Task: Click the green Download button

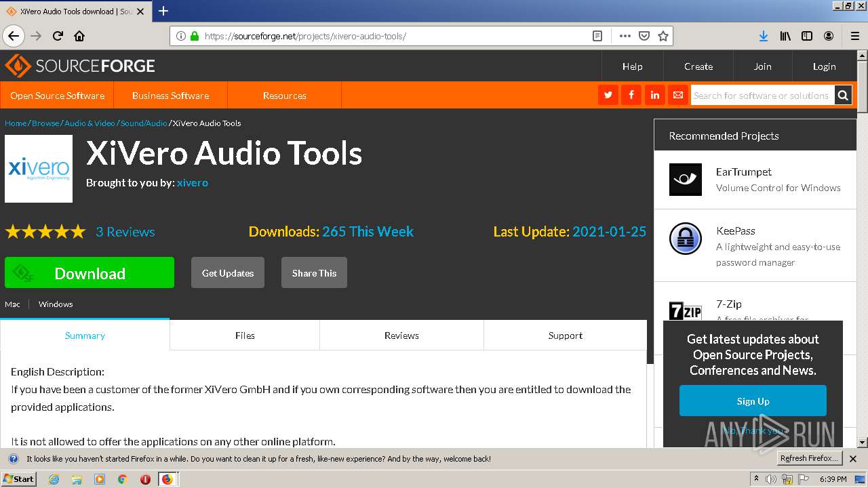Action: click(90, 272)
